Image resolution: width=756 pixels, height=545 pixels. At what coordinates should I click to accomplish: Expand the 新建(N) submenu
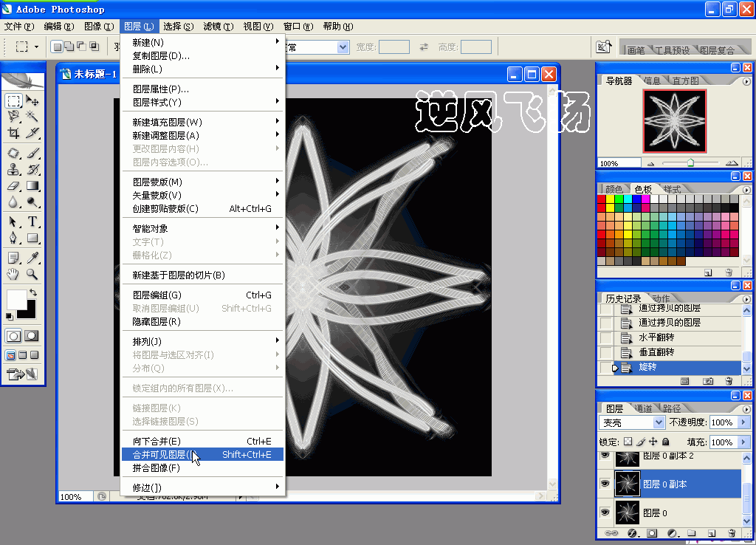(202, 42)
